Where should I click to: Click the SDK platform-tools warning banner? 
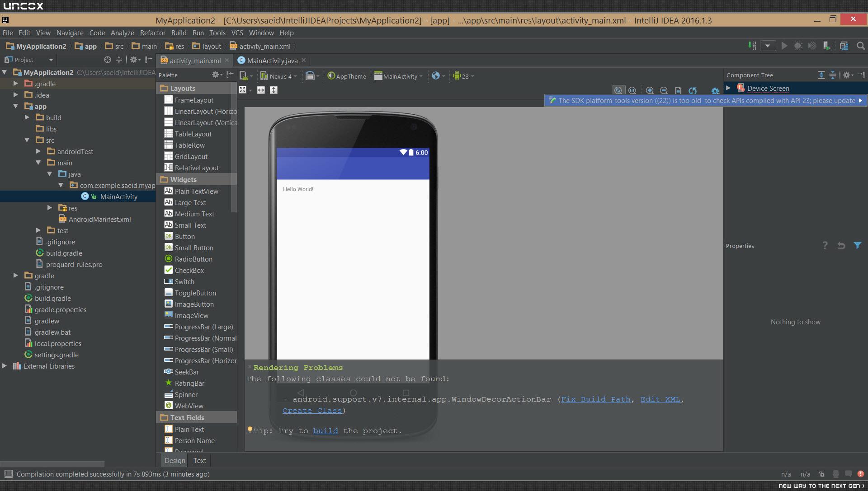coord(706,101)
